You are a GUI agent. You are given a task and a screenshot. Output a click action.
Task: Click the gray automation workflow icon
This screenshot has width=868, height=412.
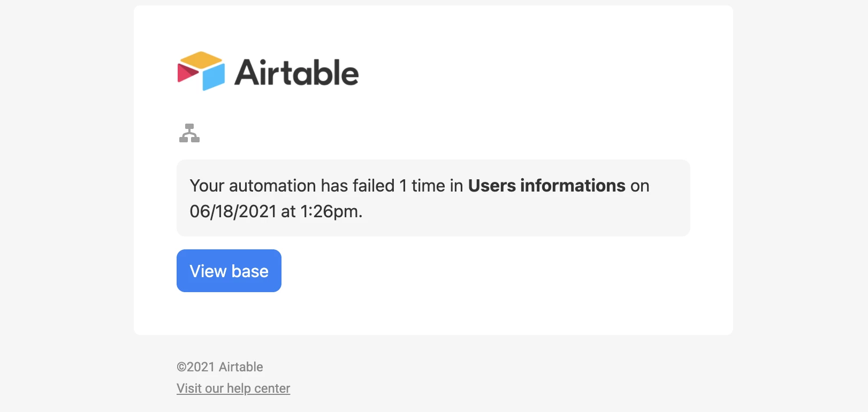pyautogui.click(x=189, y=133)
